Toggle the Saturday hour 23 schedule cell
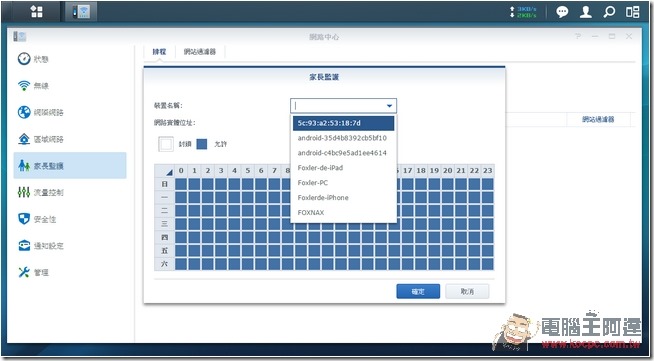Screen dimensions: 654x361 [487, 264]
